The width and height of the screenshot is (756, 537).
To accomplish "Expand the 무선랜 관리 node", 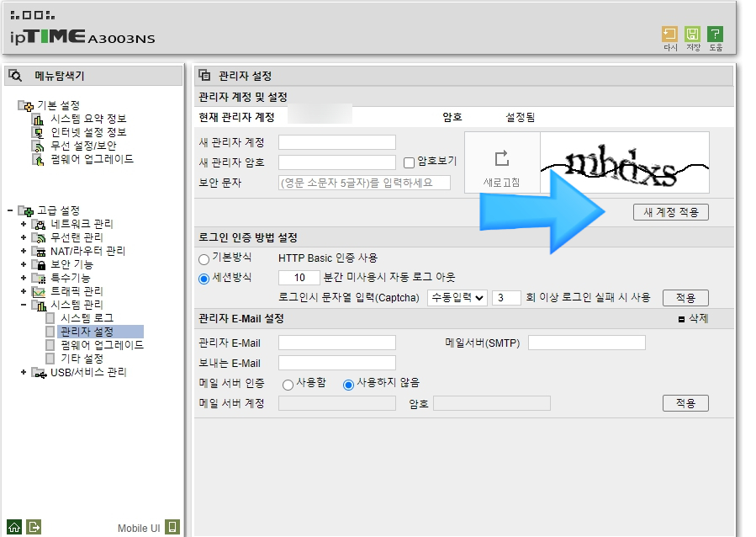I will [x=24, y=237].
